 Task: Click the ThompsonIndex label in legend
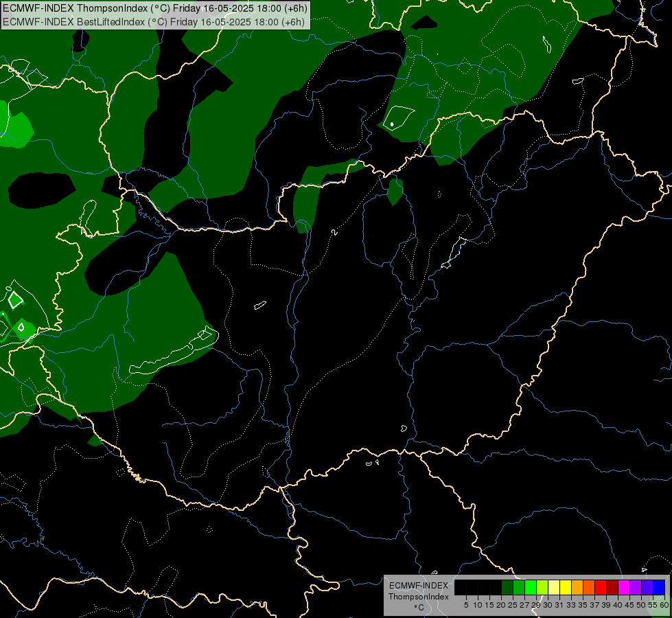click(419, 597)
